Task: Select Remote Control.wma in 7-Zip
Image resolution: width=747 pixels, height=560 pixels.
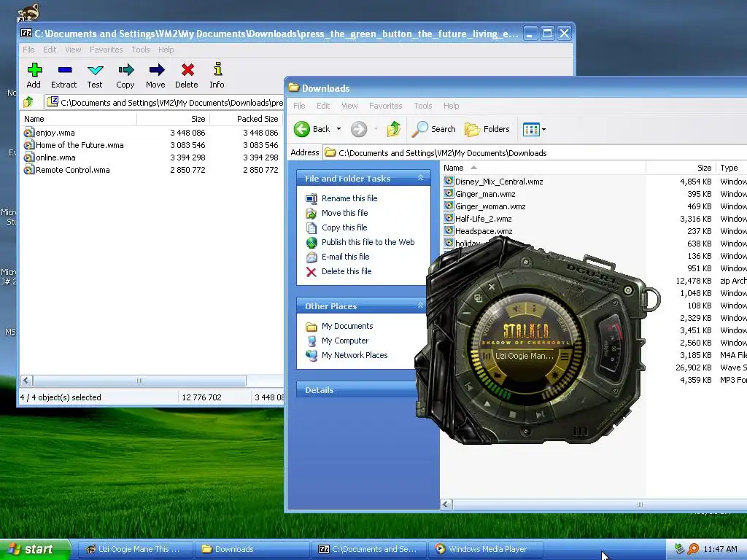Action: 72,170
